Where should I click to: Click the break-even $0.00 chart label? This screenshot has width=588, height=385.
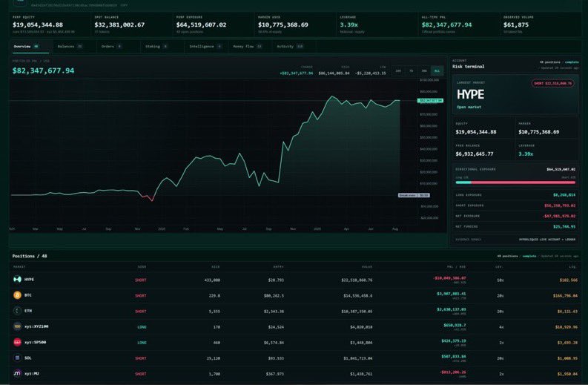[x=414, y=195]
